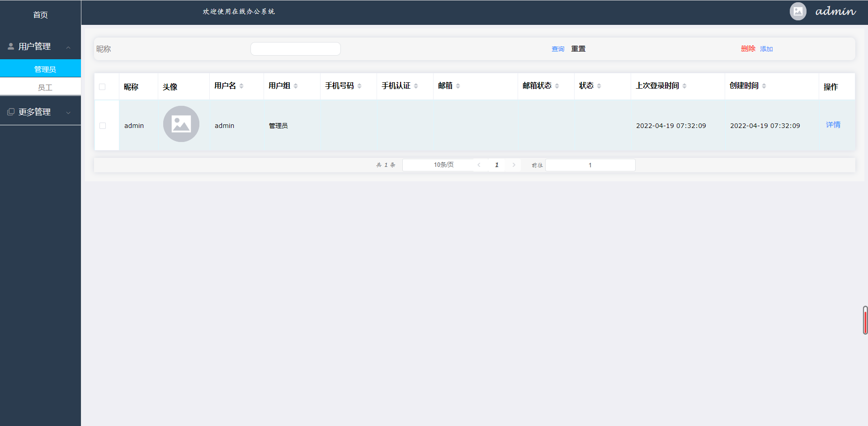
Task: Sort the table by 创建时间 column
Action: (x=764, y=85)
